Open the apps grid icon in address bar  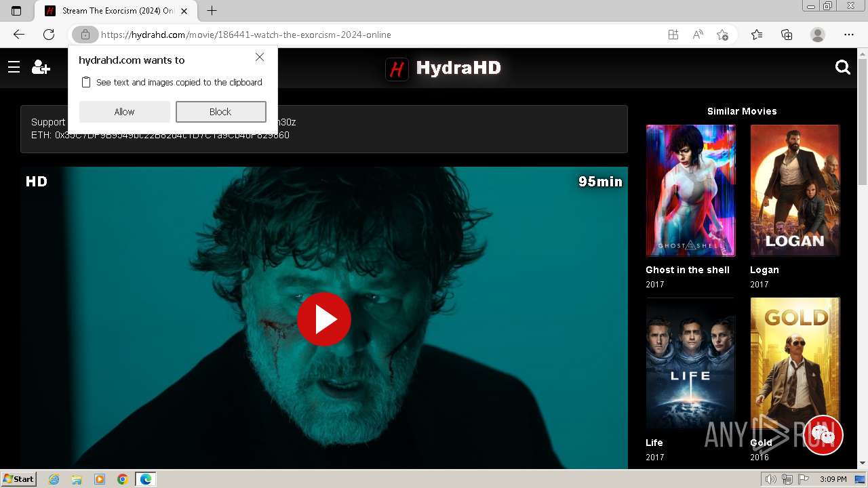[673, 35]
